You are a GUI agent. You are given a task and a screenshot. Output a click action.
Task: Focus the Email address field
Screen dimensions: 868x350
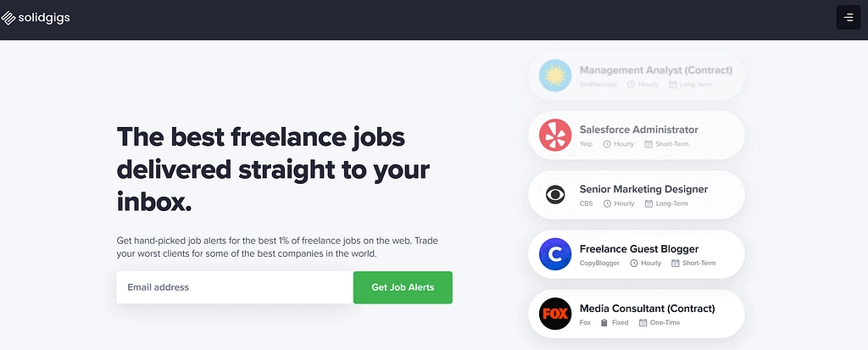coord(235,287)
